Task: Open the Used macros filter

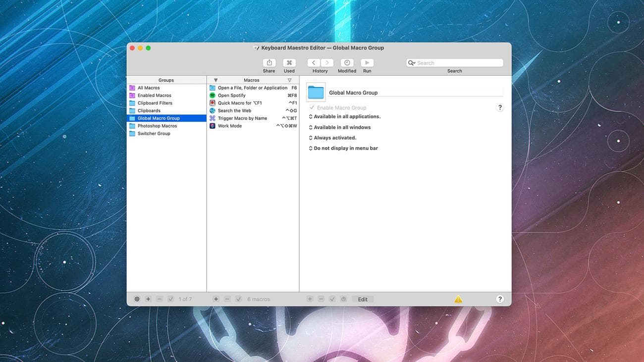Action: click(289, 63)
